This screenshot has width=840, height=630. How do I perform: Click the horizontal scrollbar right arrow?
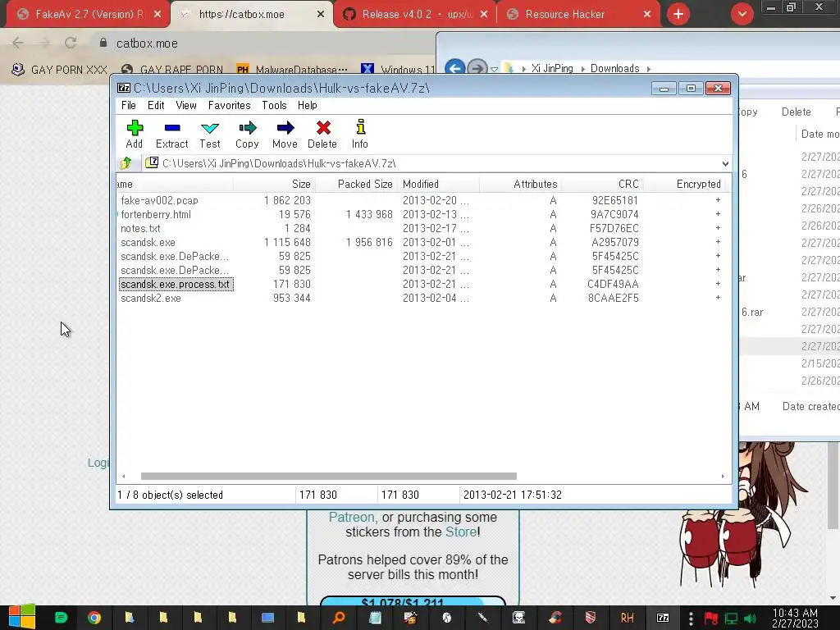click(723, 476)
